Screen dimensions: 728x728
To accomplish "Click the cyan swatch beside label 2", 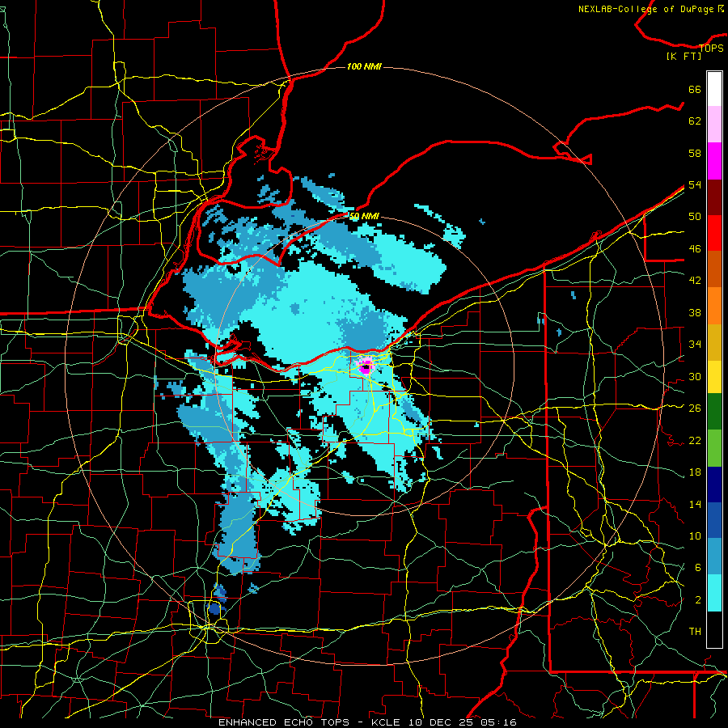I will [714, 593].
